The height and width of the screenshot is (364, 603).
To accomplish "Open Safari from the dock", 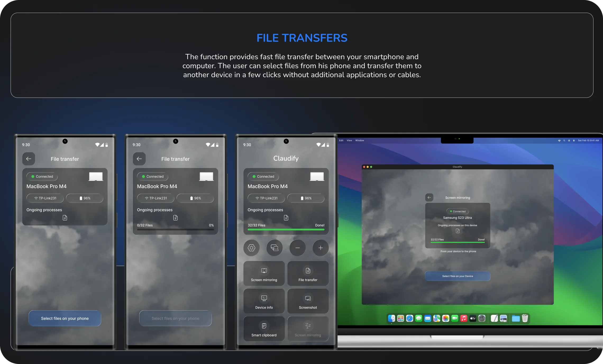I will tap(410, 318).
